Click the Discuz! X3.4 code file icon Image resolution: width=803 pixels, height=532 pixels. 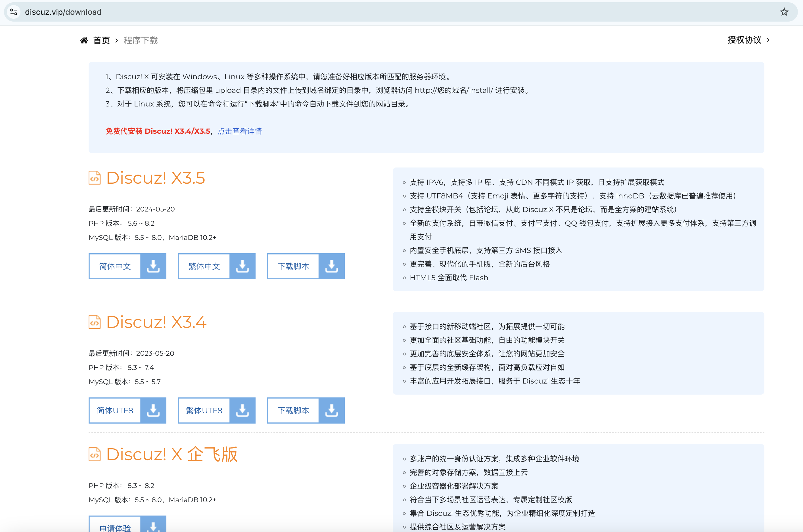pyautogui.click(x=95, y=322)
